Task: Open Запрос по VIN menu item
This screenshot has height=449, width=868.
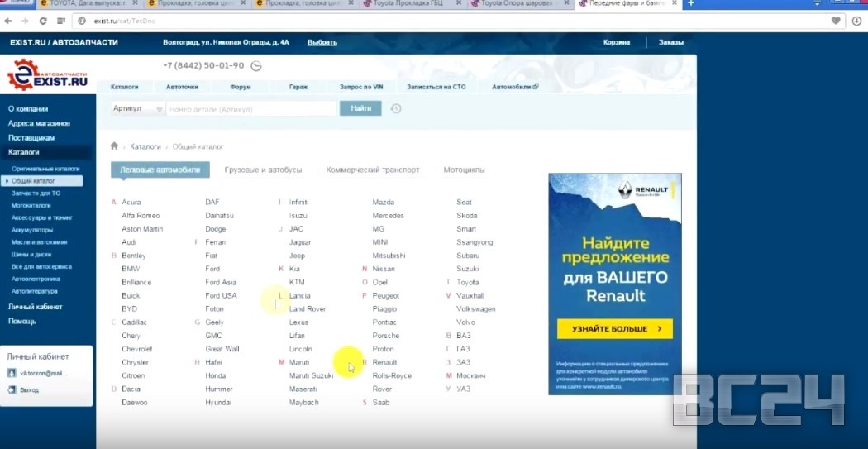Action: [x=361, y=87]
